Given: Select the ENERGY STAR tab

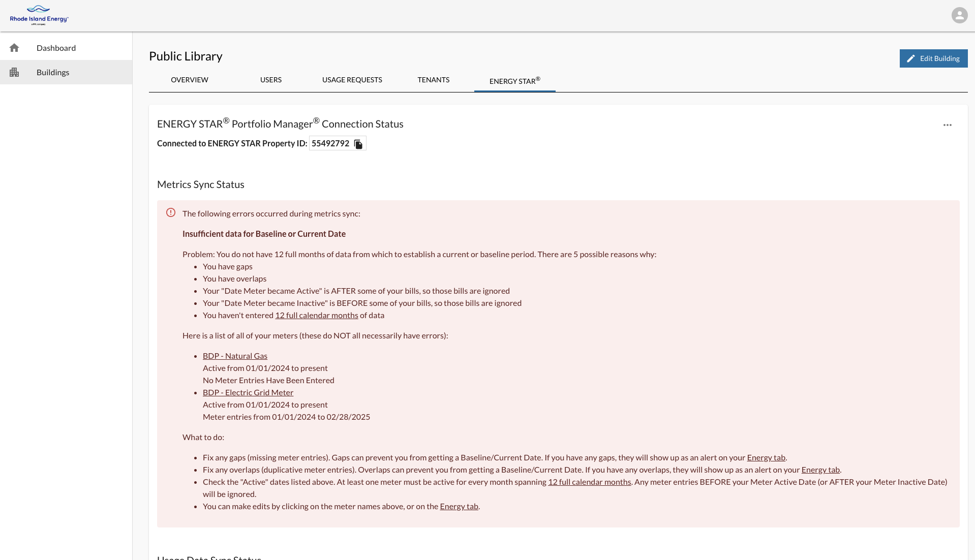Looking at the screenshot, I should [x=515, y=80].
